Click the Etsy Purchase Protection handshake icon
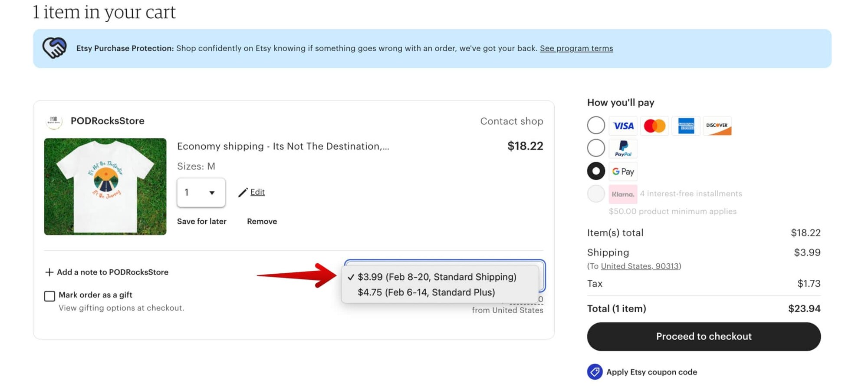868x388 pixels. 54,48
